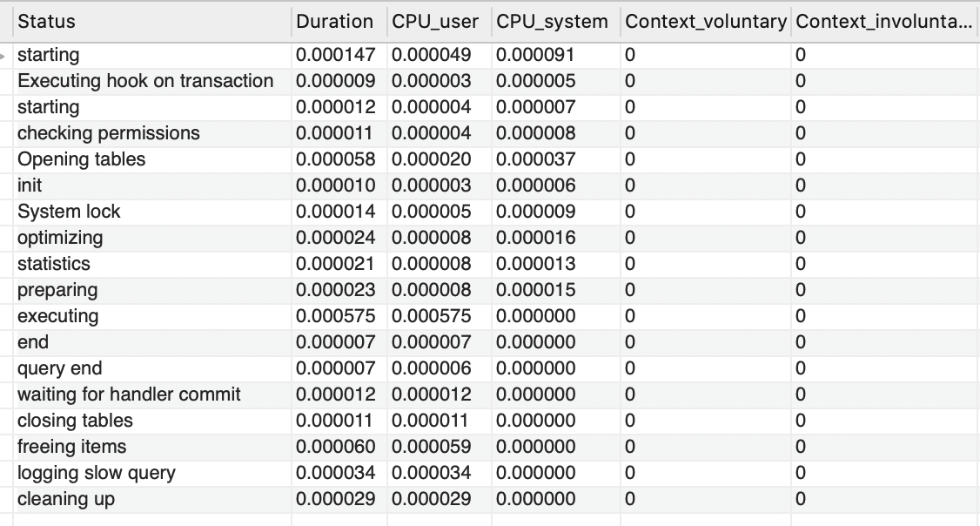This screenshot has width=980, height=526.
Task: Click the row marker arrow beside first row
Action: (7, 55)
